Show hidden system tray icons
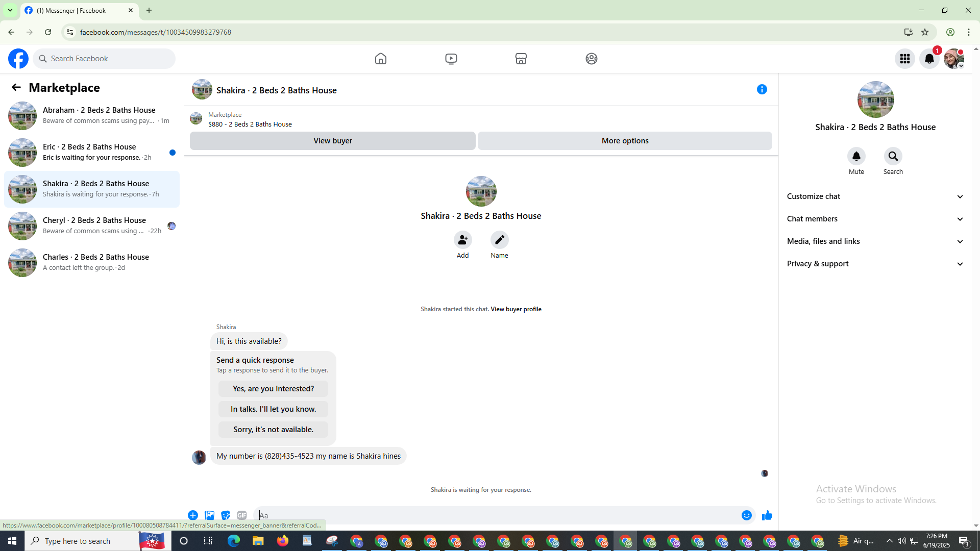The image size is (980, 551). pyautogui.click(x=890, y=541)
